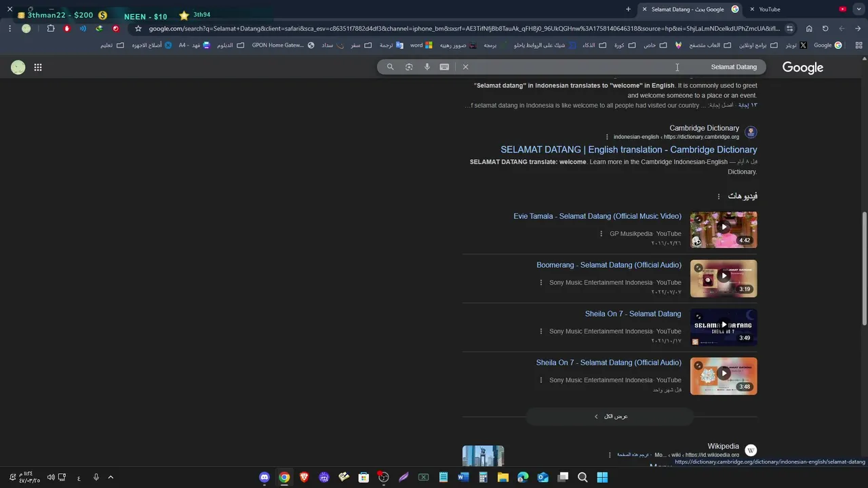Open the Google bookmark in bookmarks bar
The width and height of the screenshot is (868, 488).
click(828, 45)
